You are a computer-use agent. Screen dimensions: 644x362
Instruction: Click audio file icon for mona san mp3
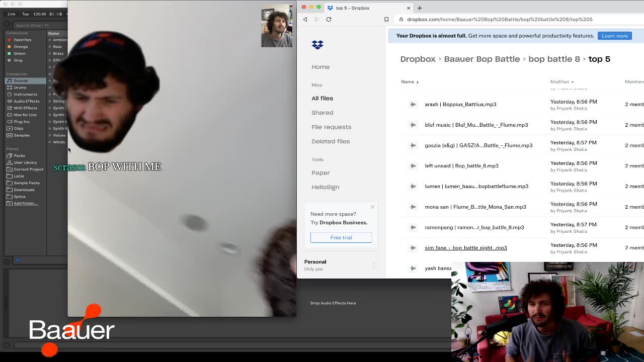click(x=413, y=207)
